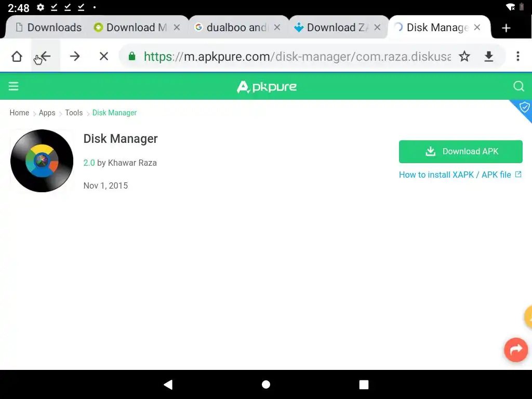Go to Tools breadcrumb
Image resolution: width=532 pixels, height=399 pixels.
pyautogui.click(x=74, y=113)
